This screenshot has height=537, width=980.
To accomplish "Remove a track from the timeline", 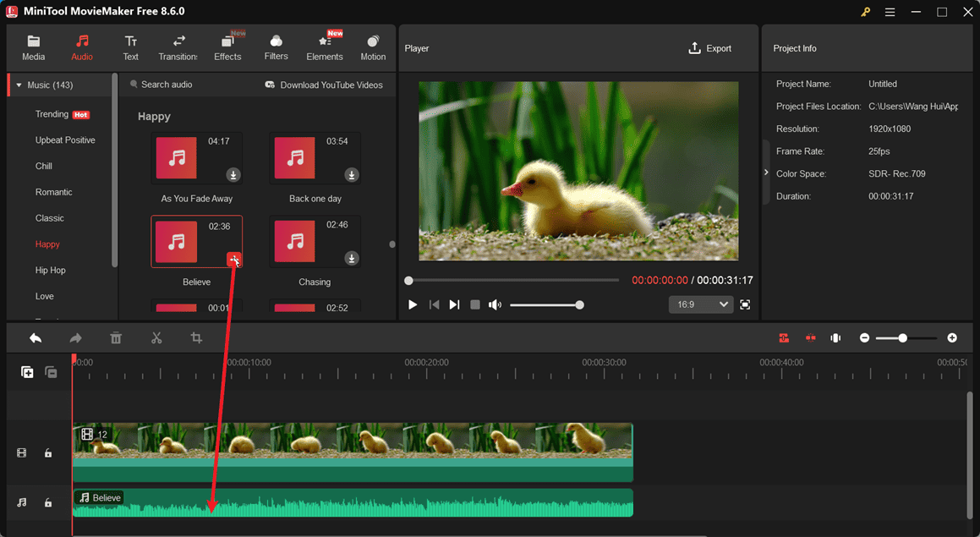I will pyautogui.click(x=52, y=372).
